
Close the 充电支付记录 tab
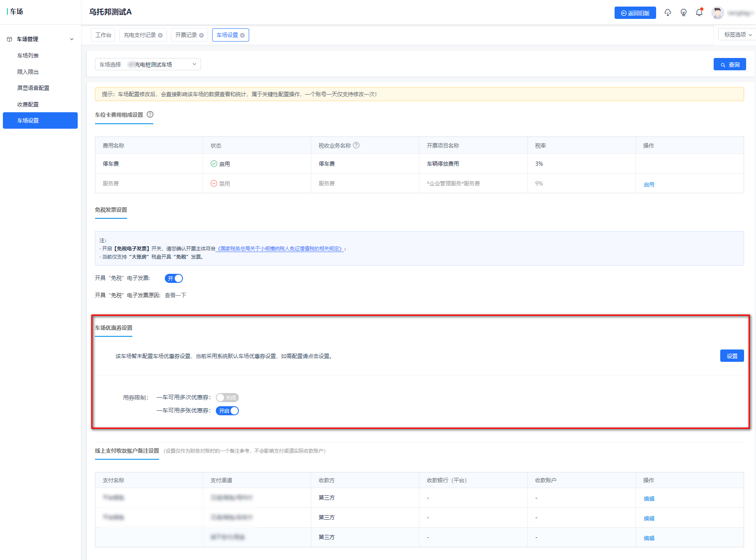160,35
